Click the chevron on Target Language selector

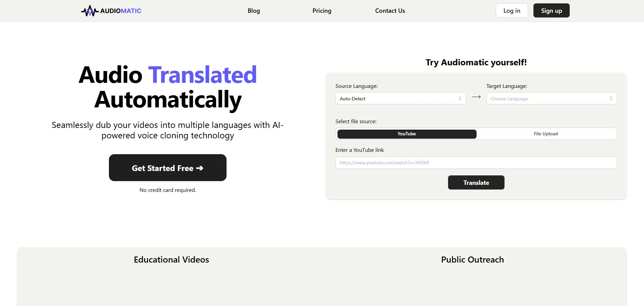[x=611, y=98]
